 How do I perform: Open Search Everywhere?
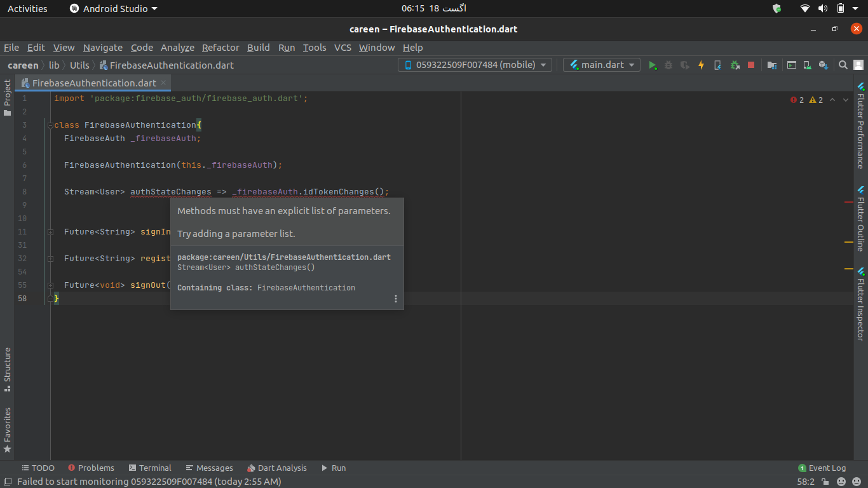pos(843,65)
